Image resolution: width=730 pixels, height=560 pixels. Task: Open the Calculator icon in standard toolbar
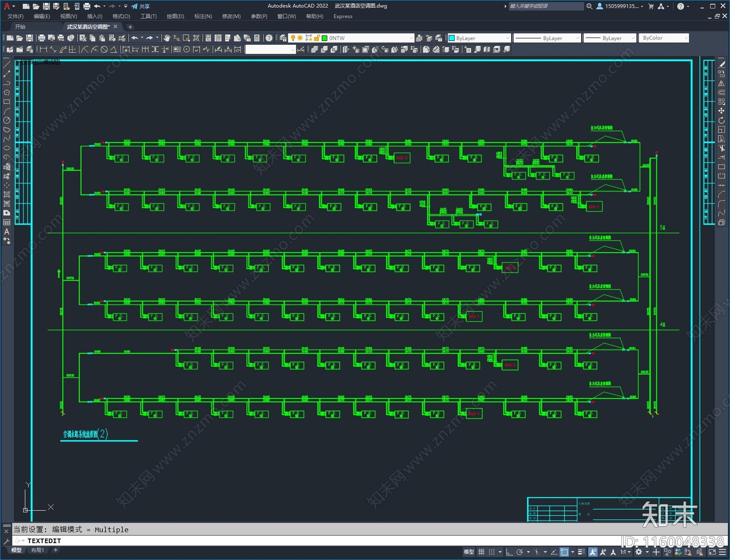point(257,38)
